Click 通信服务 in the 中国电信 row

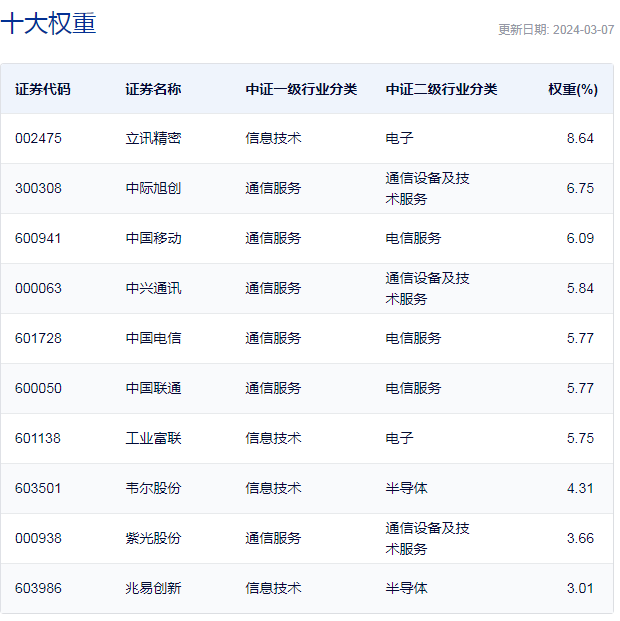(x=273, y=338)
